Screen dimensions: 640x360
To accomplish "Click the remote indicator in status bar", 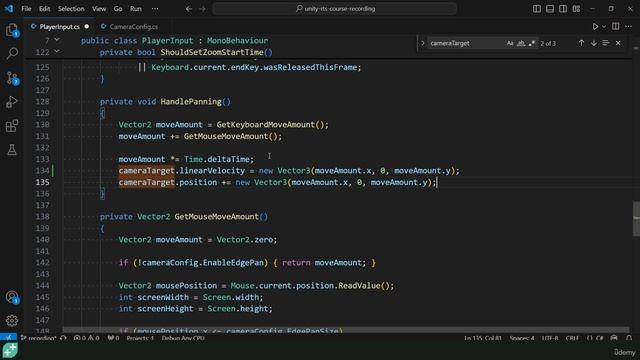I will pyautogui.click(x=8, y=338).
